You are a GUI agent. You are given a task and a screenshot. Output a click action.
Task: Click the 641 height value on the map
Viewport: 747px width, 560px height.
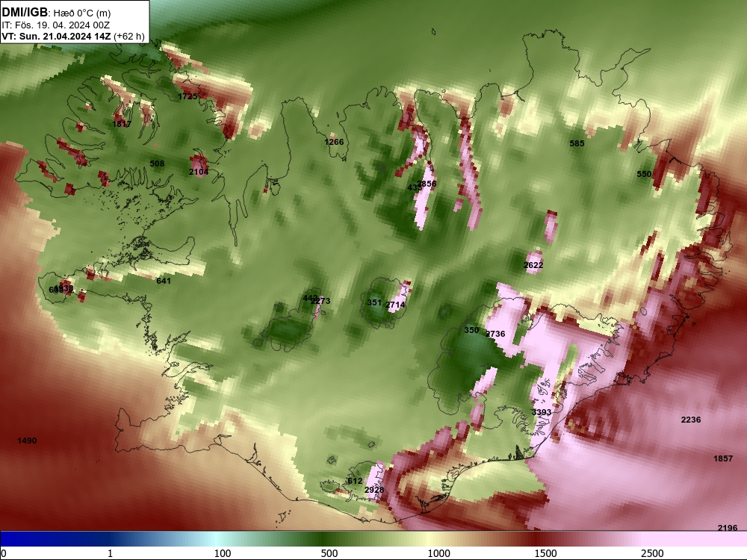(164, 281)
